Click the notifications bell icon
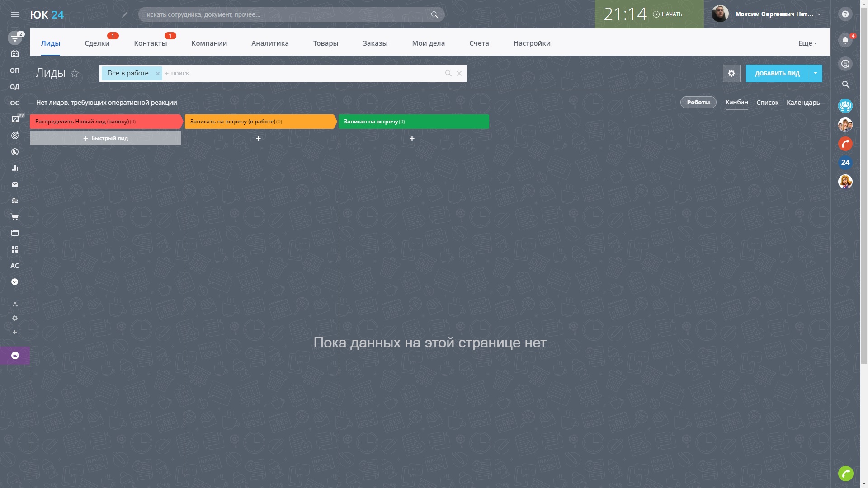 tap(845, 40)
